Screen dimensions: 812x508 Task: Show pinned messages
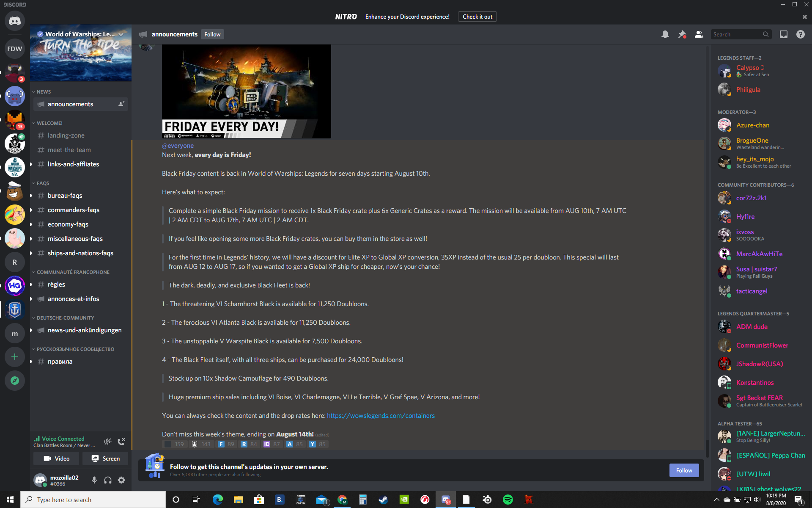[682, 34]
